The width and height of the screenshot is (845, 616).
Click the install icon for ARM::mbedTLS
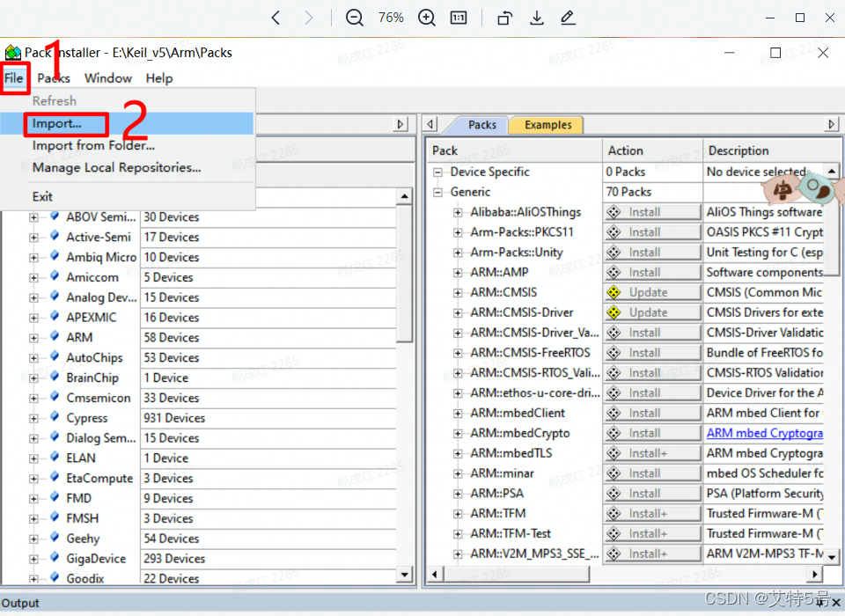tap(614, 453)
